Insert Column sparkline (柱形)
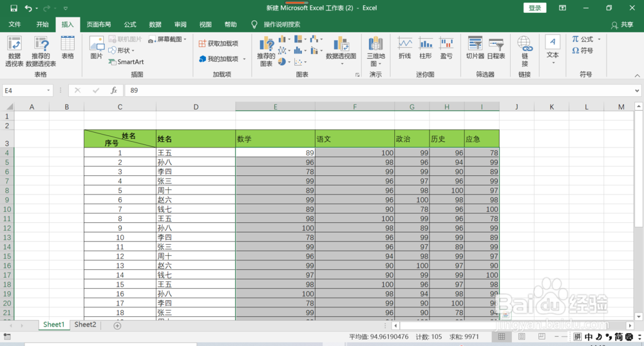The width and height of the screenshot is (644, 346). pyautogui.click(x=426, y=48)
